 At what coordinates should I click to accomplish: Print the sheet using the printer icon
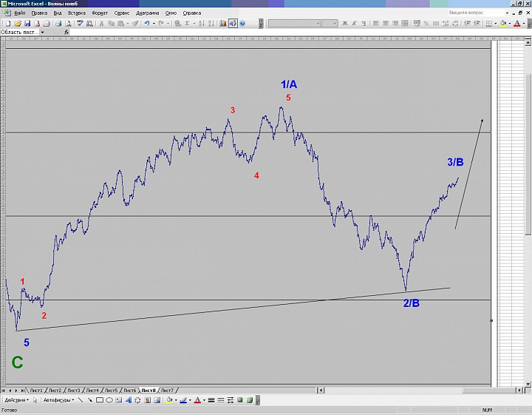58,23
